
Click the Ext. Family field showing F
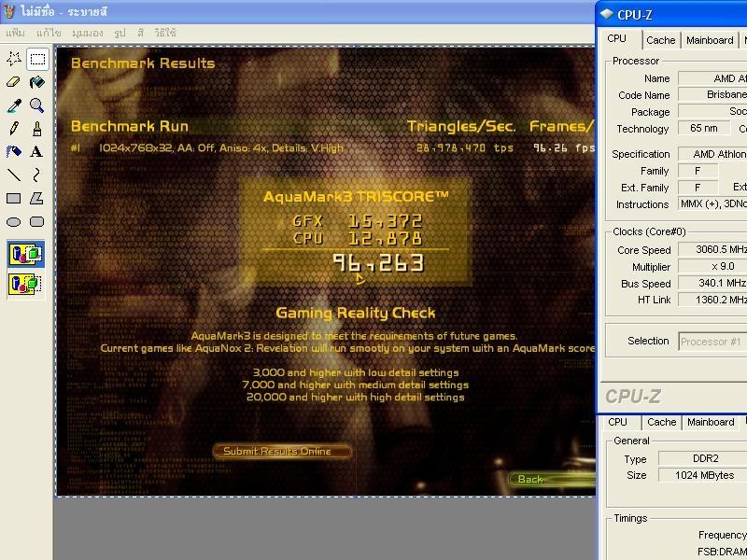click(698, 188)
